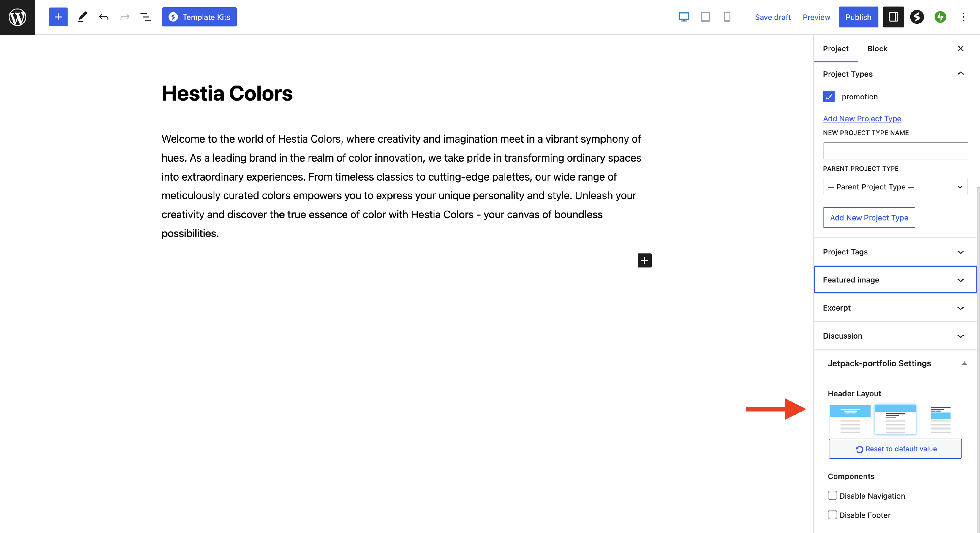980x533 pixels.
Task: Open the options three-dot menu
Action: click(x=963, y=17)
